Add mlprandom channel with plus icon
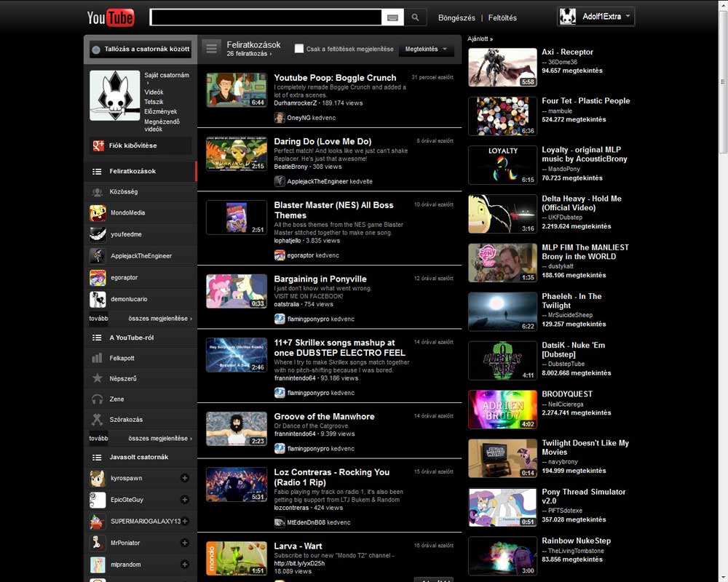Image resolution: width=728 pixels, height=582 pixels. coord(184,565)
